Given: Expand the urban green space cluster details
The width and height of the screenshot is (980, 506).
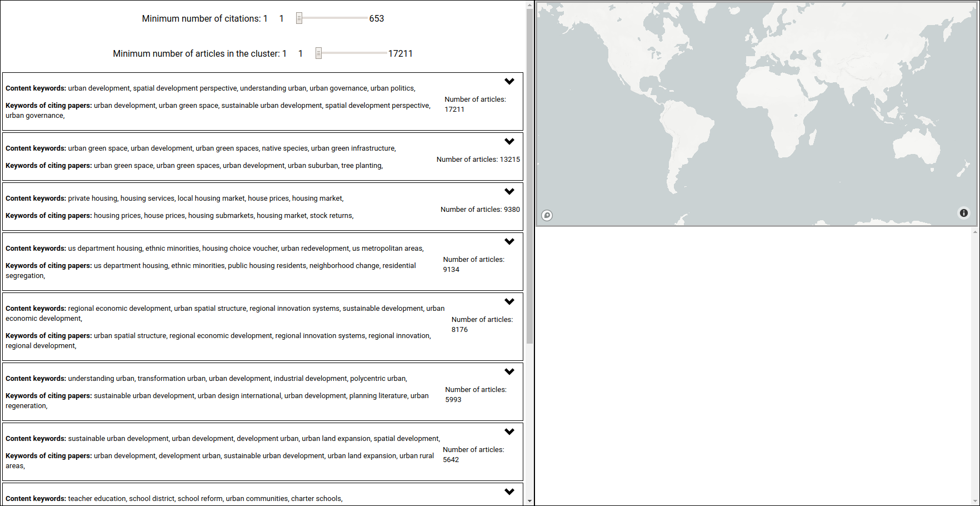Looking at the screenshot, I should [509, 141].
